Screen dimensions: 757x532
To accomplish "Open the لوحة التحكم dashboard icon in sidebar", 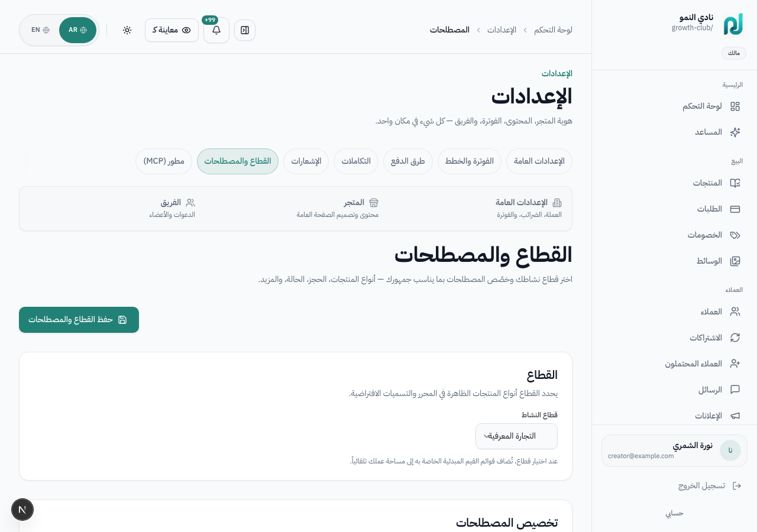I will [735, 106].
